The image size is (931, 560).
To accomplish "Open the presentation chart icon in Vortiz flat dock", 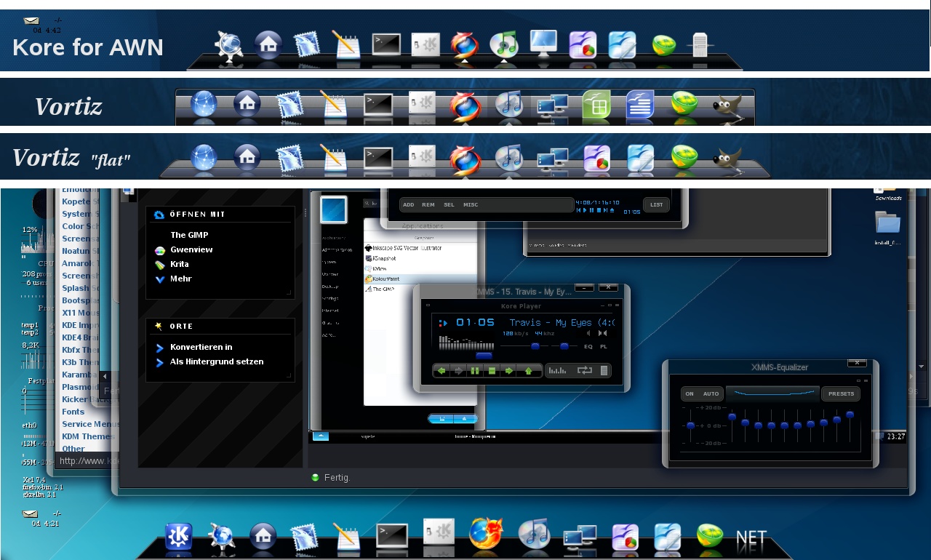I will point(596,159).
